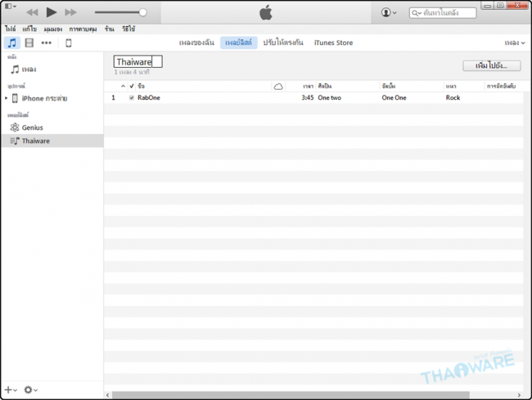This screenshot has height=400, width=532.
Task: Switch to the ปรับให้ตรงกัน (Match) tab
Action: pyautogui.click(x=283, y=43)
